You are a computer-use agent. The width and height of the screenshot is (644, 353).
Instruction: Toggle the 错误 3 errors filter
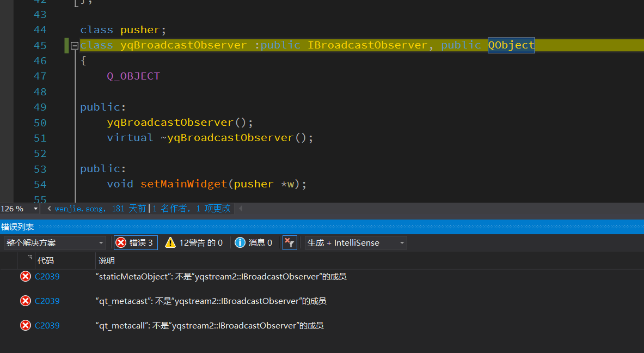pos(135,242)
